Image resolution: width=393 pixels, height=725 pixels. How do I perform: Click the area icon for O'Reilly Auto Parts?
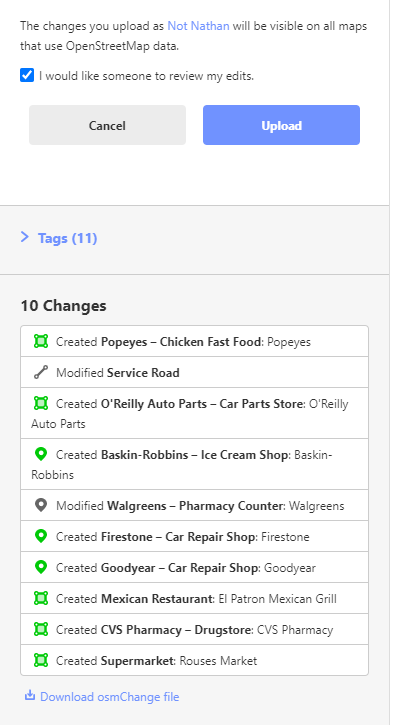pos(41,403)
